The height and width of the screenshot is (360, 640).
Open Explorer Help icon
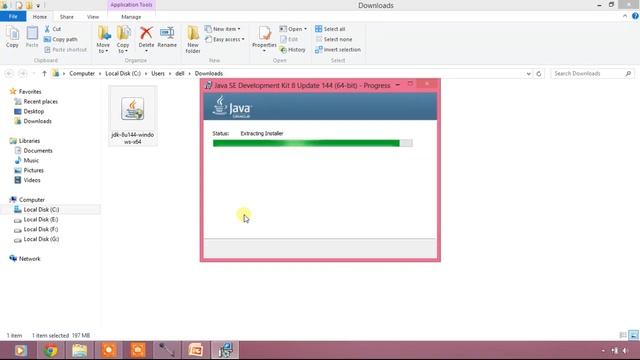pos(635,16)
